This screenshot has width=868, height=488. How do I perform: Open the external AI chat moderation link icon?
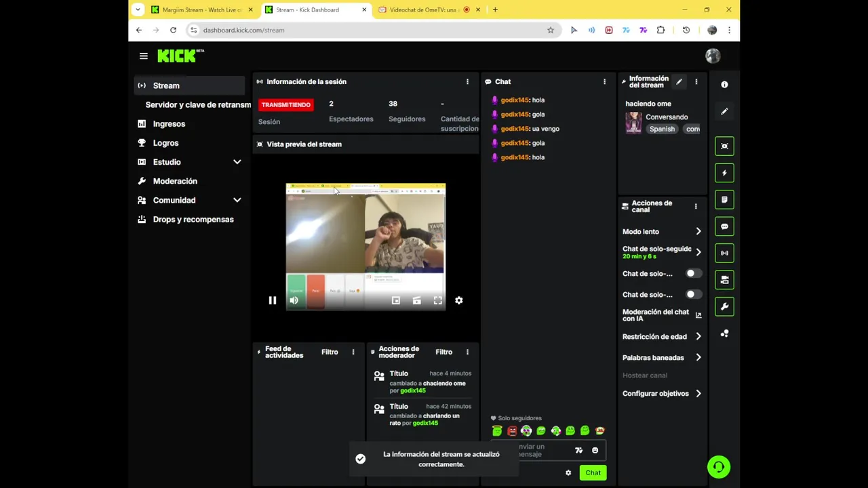pos(698,315)
